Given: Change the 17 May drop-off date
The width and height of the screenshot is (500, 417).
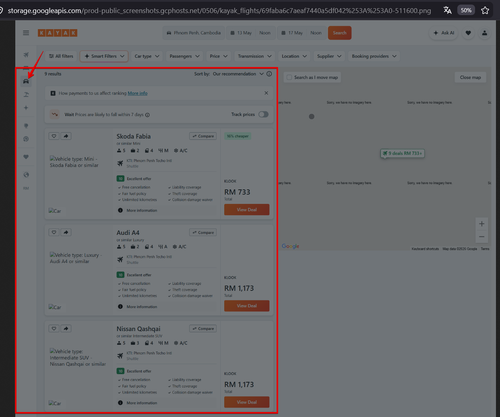Looking at the screenshot, I should [x=295, y=33].
